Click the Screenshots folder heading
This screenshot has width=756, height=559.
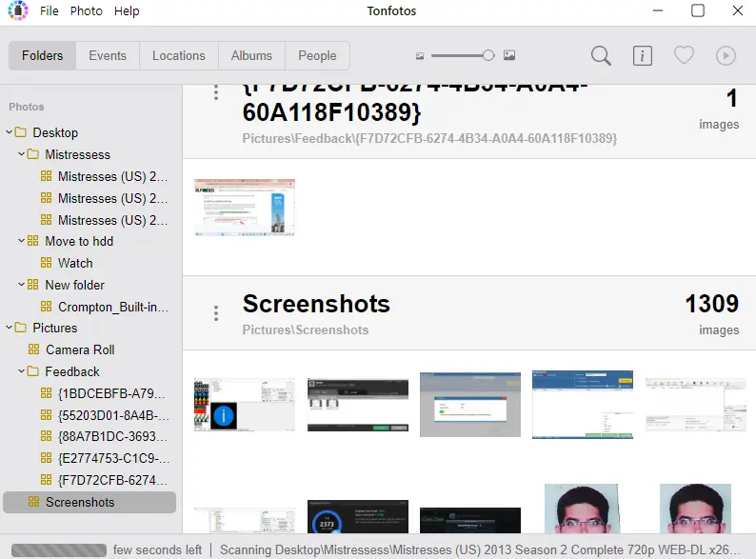(316, 304)
